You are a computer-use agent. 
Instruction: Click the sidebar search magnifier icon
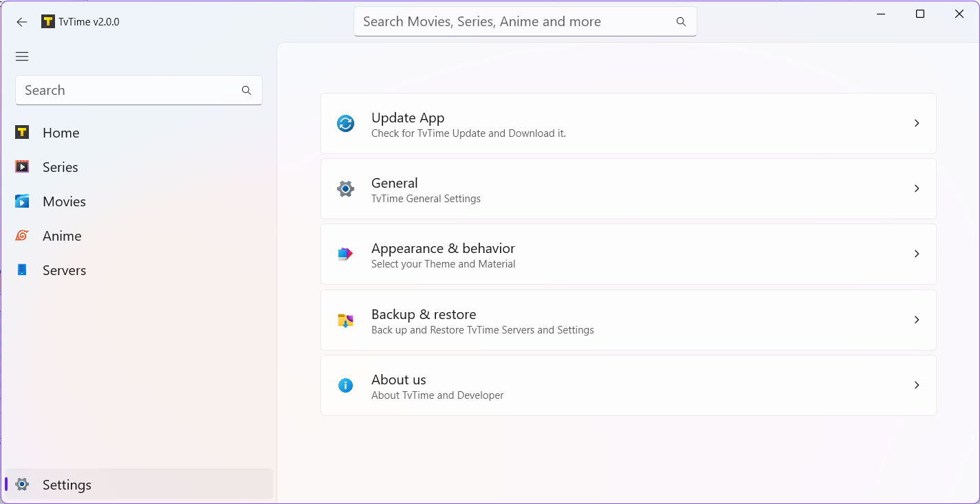(x=246, y=90)
